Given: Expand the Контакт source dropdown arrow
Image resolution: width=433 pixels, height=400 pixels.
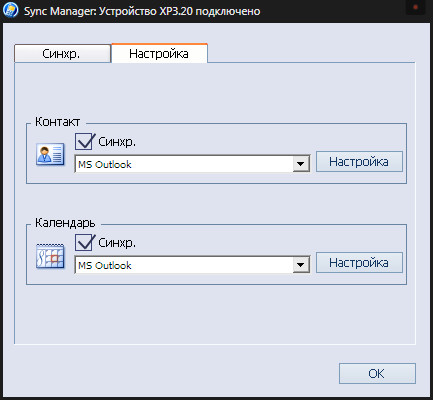Looking at the screenshot, I should click(x=301, y=164).
